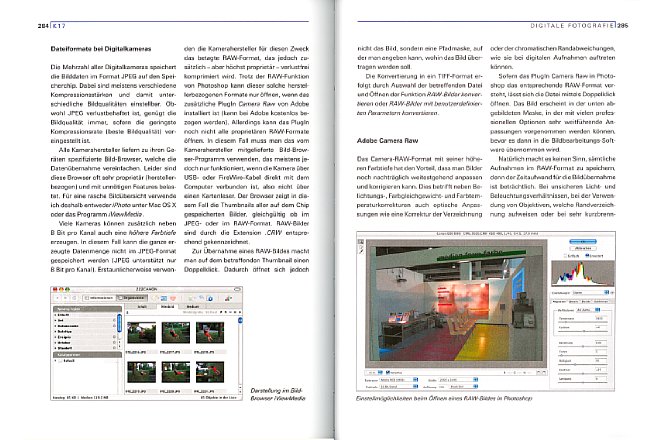Click the round blue info icon in iView toolbar
This screenshot has height=440, width=668.
(210, 299)
